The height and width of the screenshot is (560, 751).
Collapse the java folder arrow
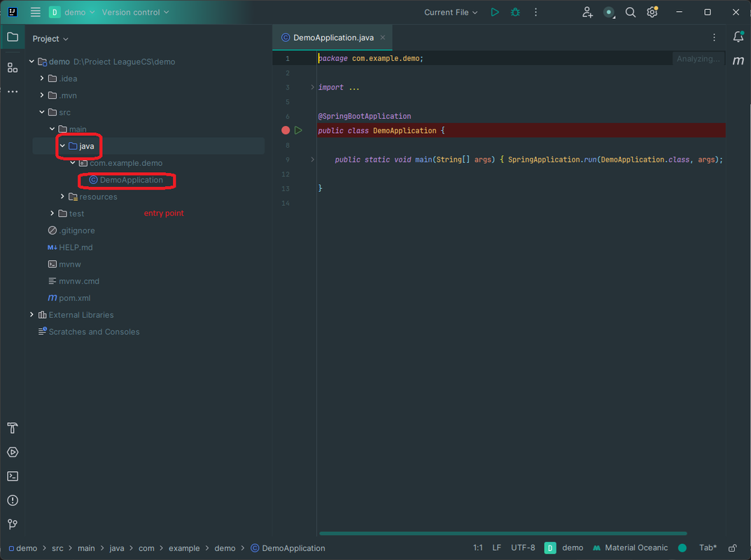point(62,146)
